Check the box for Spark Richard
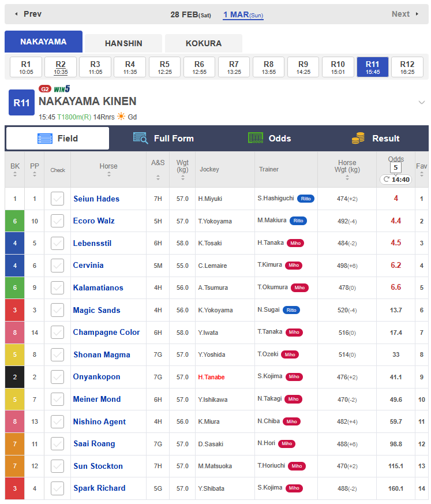The width and height of the screenshot is (431, 504). 58,488
